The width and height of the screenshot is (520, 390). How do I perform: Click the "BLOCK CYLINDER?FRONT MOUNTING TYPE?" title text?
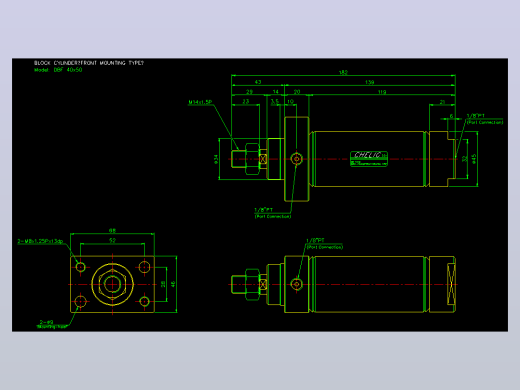coord(89,63)
